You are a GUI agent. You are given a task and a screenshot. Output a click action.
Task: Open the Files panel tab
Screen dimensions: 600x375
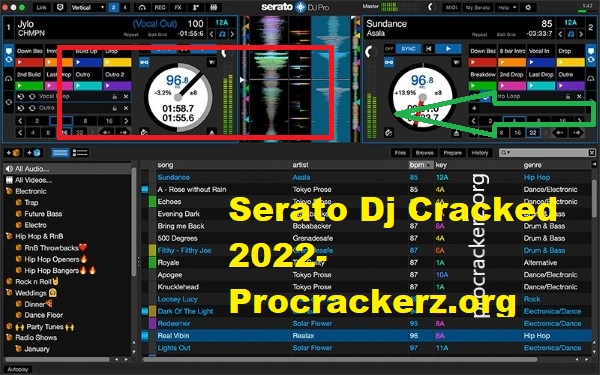click(x=400, y=153)
